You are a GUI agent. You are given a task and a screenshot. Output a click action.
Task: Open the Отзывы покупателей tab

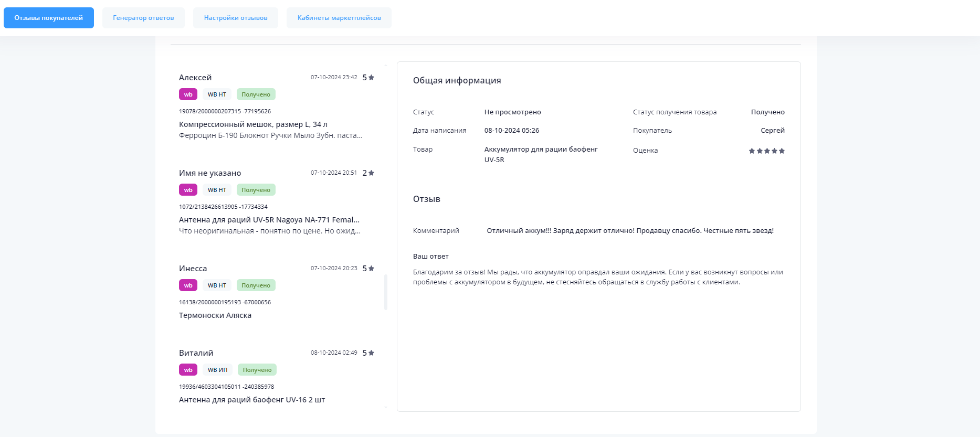tap(49, 18)
